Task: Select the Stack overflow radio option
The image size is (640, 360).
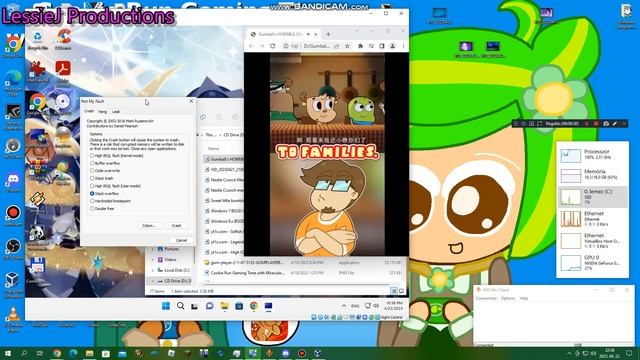Action: pos(104,193)
